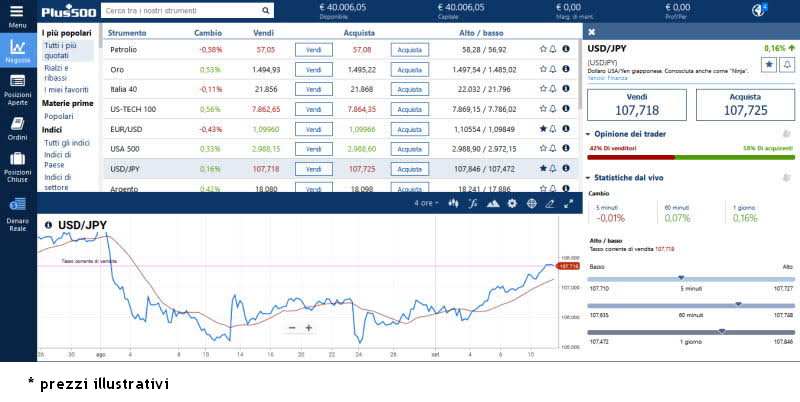Click Vendi button for US-TECH 100

[x=313, y=109]
